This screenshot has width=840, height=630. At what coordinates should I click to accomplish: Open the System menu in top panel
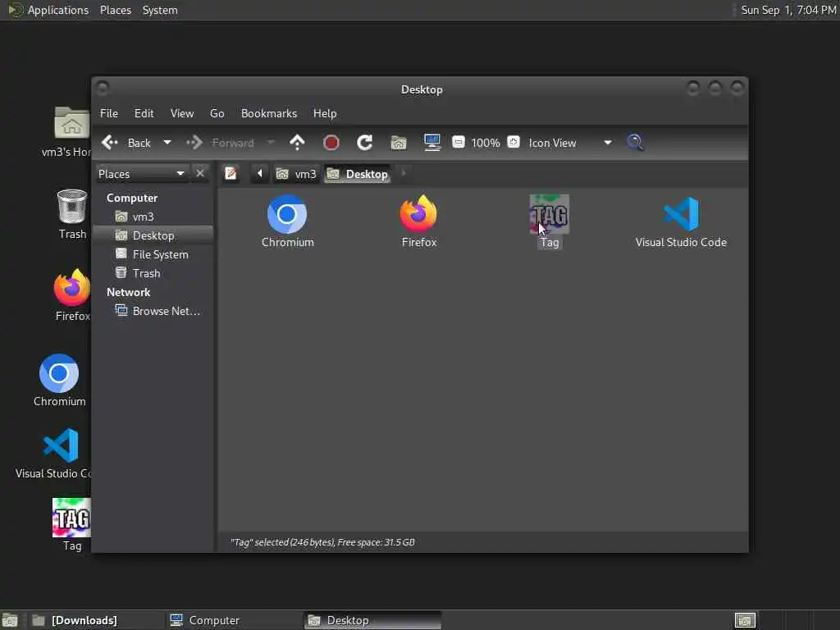[160, 10]
